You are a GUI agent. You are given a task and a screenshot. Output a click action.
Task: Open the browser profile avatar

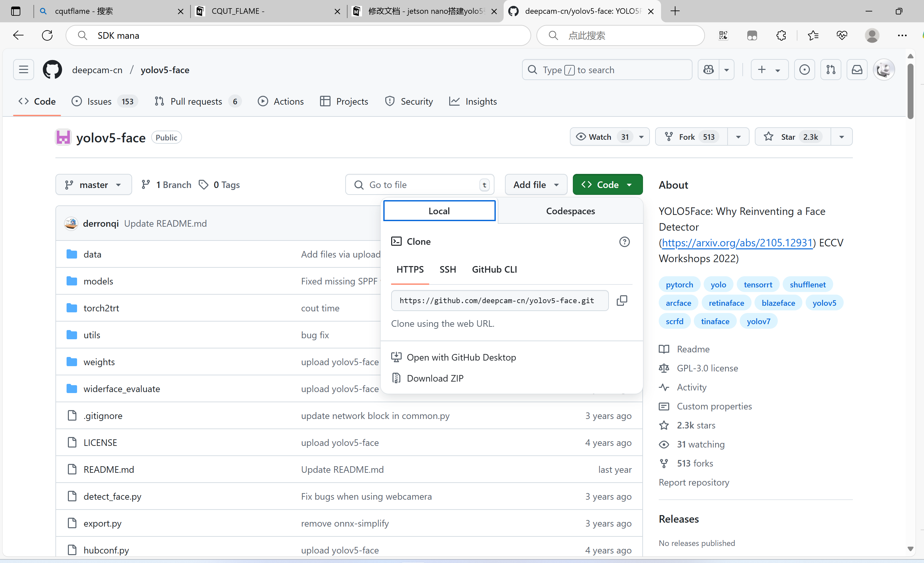(872, 35)
